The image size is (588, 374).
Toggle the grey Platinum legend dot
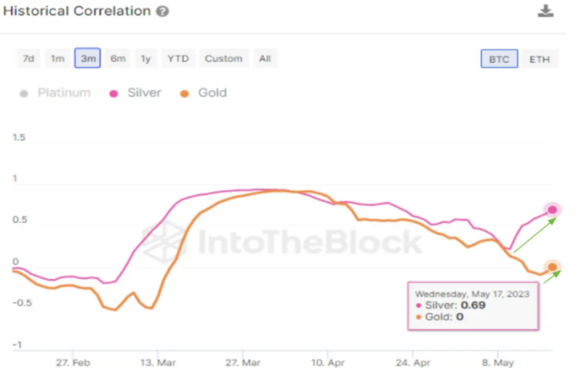coord(24,93)
